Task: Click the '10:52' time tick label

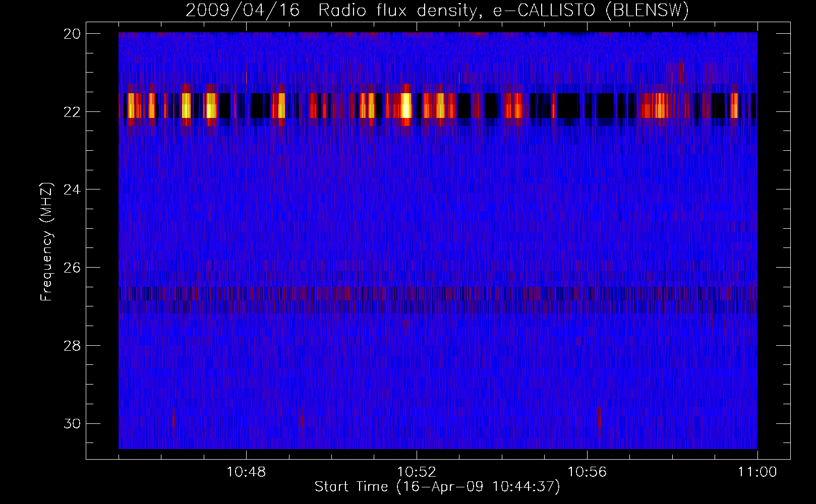Action: click(x=417, y=472)
